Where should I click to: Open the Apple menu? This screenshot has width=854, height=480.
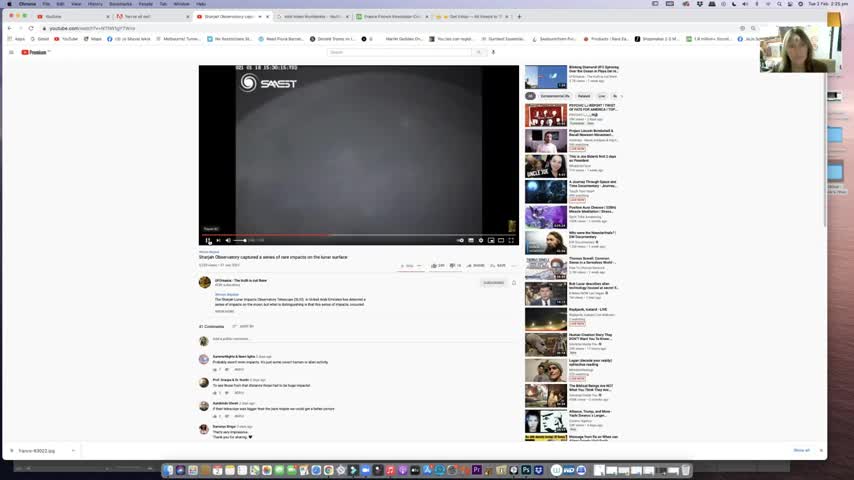pyautogui.click(x=9, y=4)
